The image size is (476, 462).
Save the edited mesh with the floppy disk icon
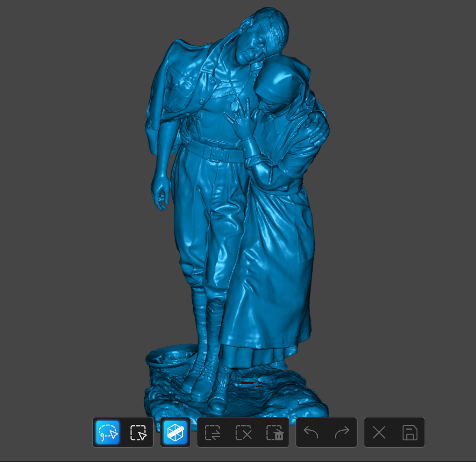[x=410, y=432]
